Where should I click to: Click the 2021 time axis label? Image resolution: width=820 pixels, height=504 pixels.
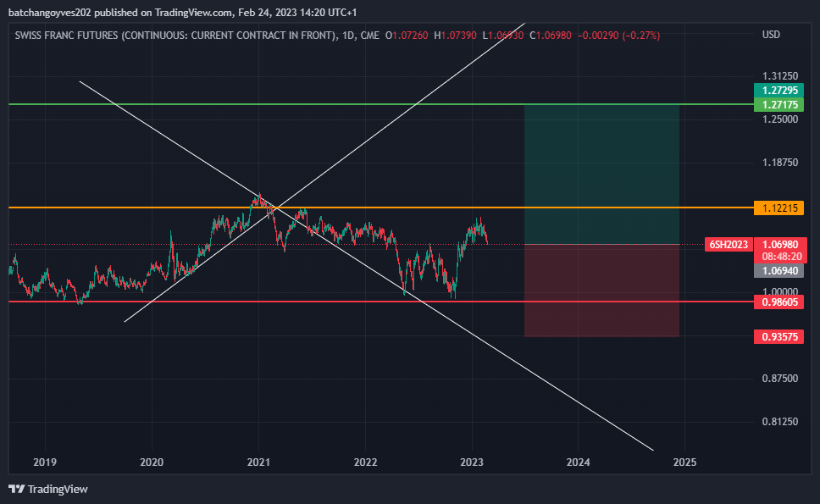258,462
